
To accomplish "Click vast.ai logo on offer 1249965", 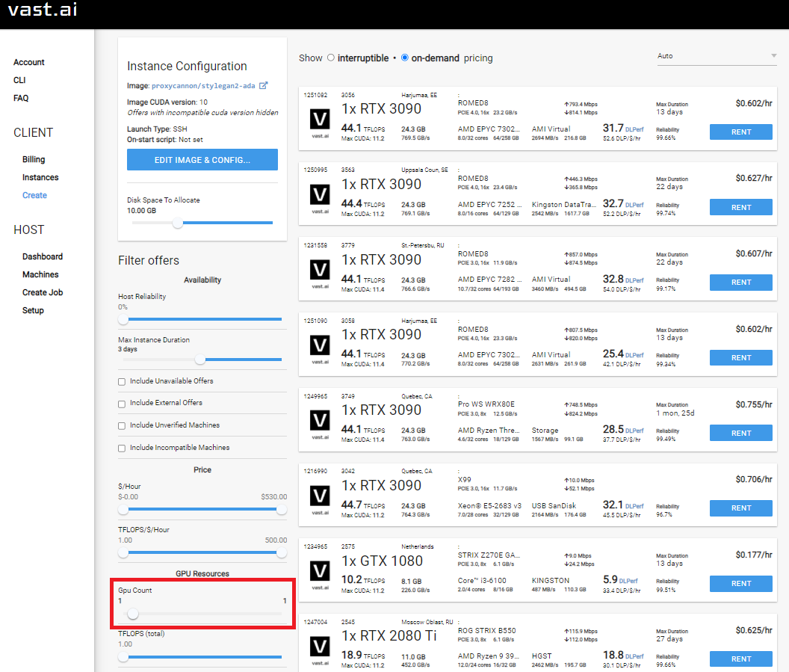I will click(x=320, y=425).
